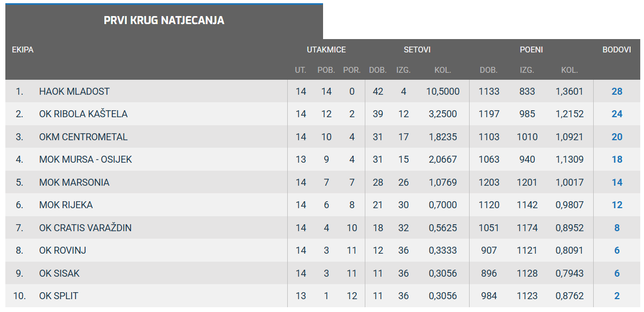Click the OK ROVINJ team name
The image size is (644, 312).
coord(63,250)
